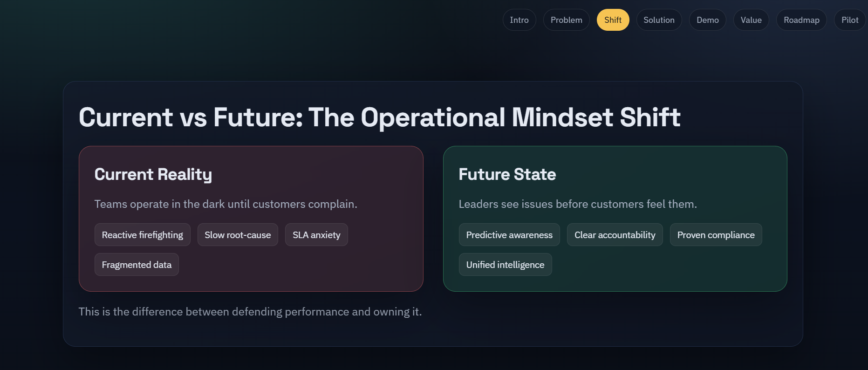This screenshot has width=868, height=370.
Task: Click the Current Reality card heading
Action: (153, 174)
